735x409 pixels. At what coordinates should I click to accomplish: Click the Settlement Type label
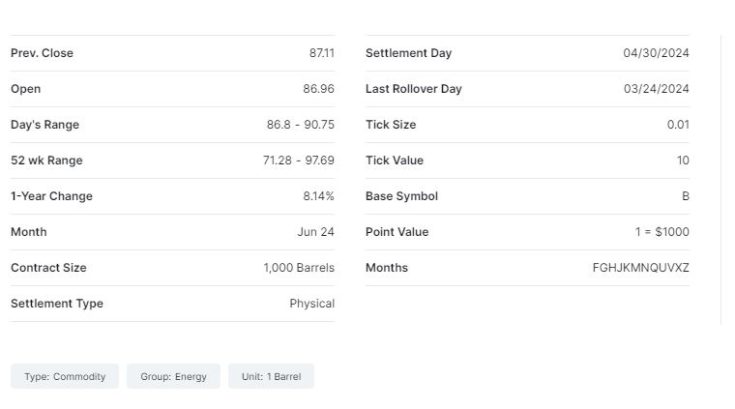pyautogui.click(x=57, y=303)
